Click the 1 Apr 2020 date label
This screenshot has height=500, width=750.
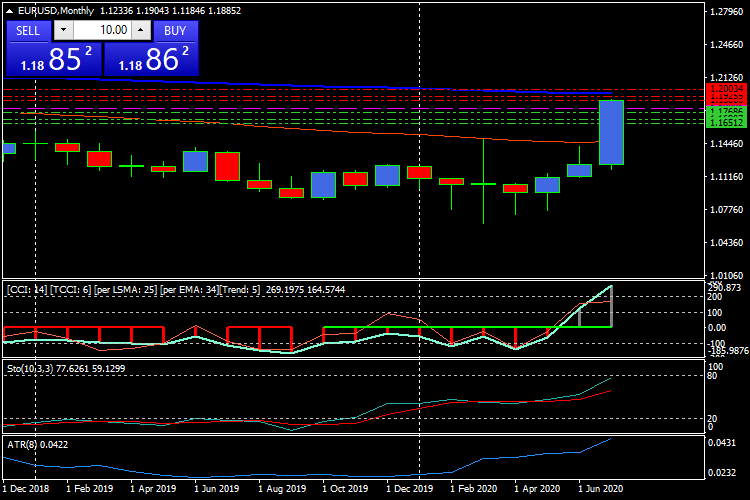[538, 489]
